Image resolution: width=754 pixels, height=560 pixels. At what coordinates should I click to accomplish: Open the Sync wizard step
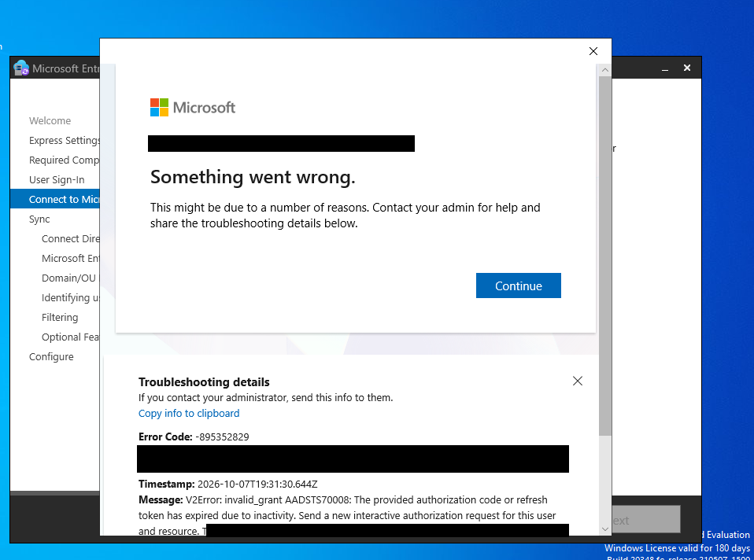tap(39, 219)
